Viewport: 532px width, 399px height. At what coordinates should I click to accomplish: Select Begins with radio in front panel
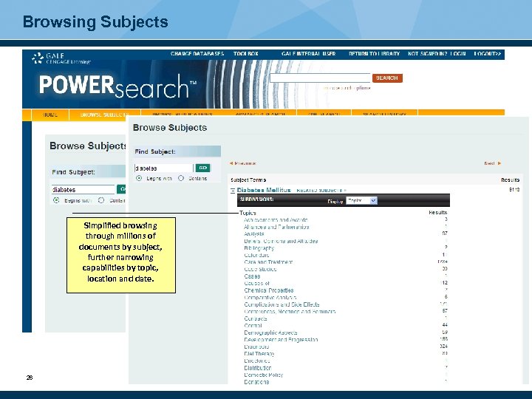(x=139, y=178)
